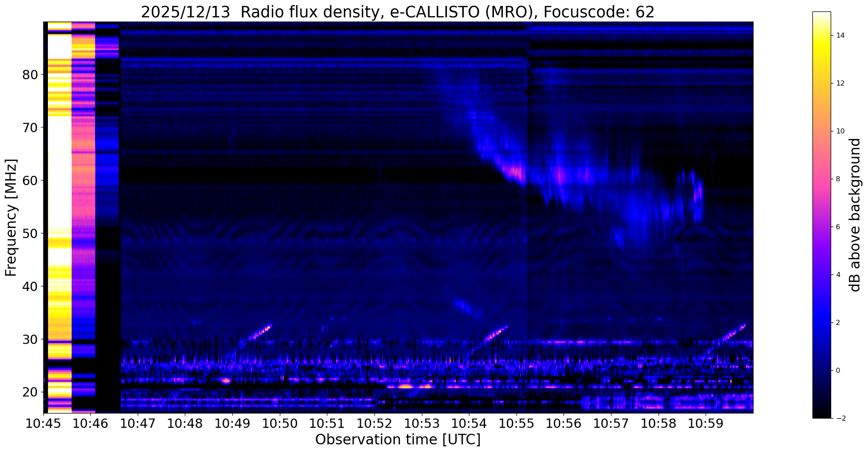Click the colorbar tick label 6
Image resolution: width=868 pixels, height=452 pixels.
point(837,227)
